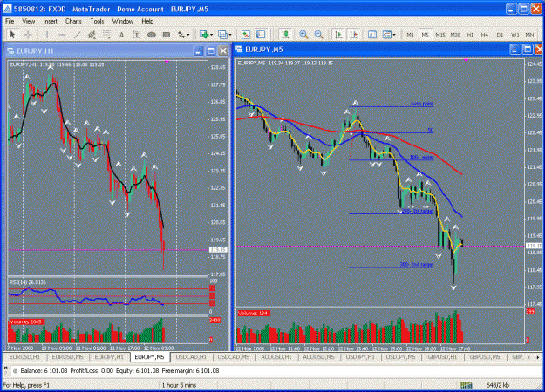The image size is (545, 392).
Task: Toggle the Navigator window icon
Action: point(261,34)
